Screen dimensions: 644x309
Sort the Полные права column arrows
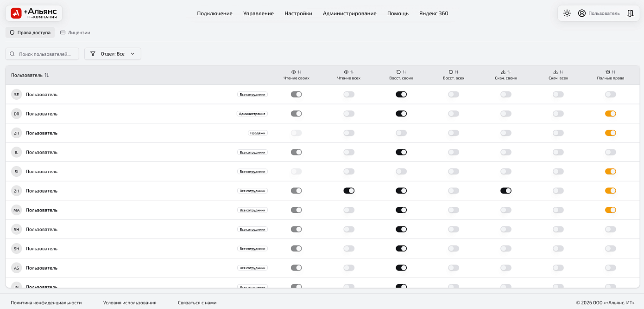point(614,72)
